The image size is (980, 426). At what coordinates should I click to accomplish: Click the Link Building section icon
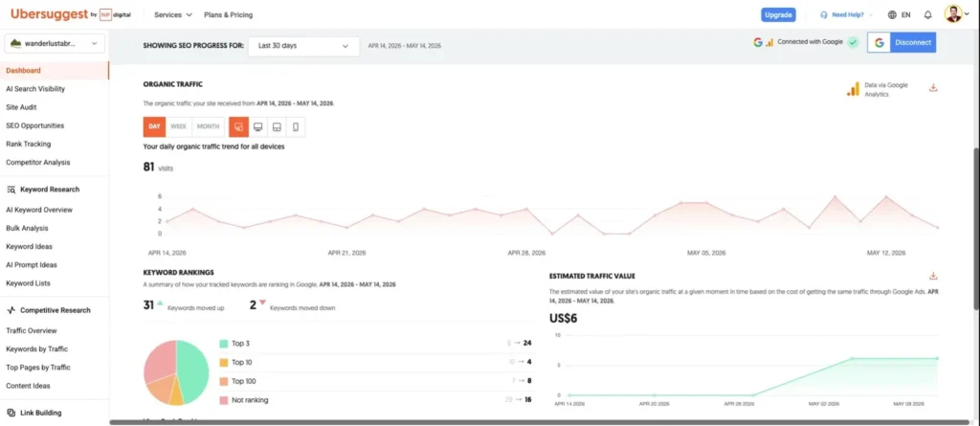11,413
